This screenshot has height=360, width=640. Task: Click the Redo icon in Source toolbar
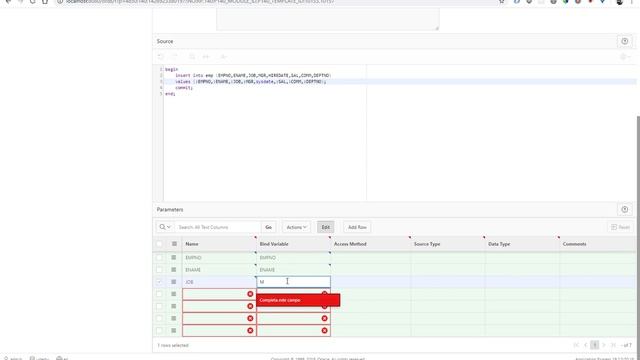(174, 57)
